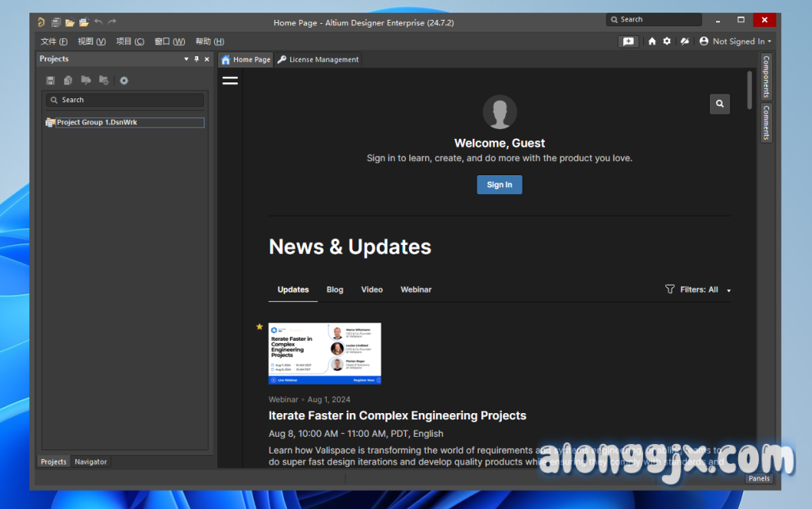Click the blue Sign In button
This screenshot has width=812, height=509.
(x=499, y=185)
